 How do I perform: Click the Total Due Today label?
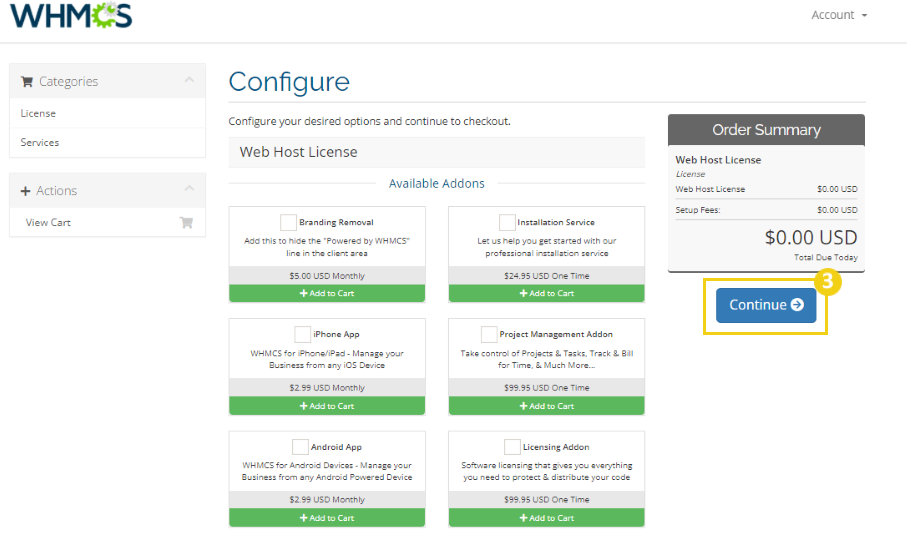click(825, 257)
